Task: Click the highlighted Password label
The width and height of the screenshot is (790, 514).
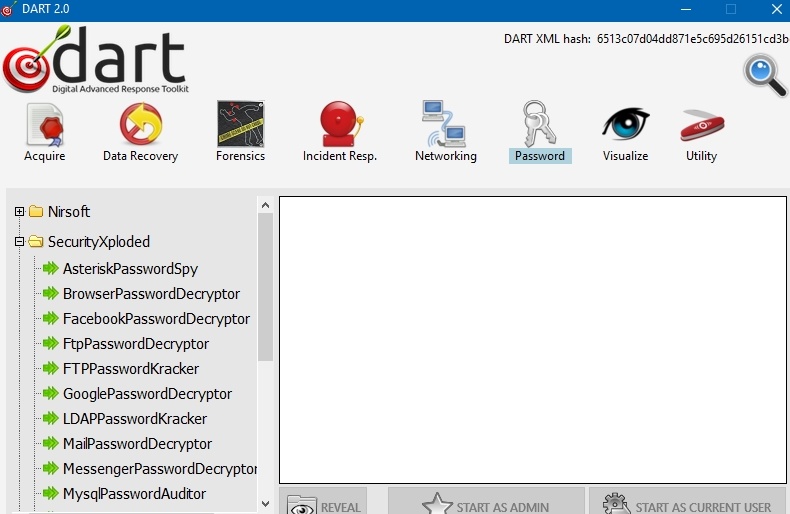Action: point(540,156)
